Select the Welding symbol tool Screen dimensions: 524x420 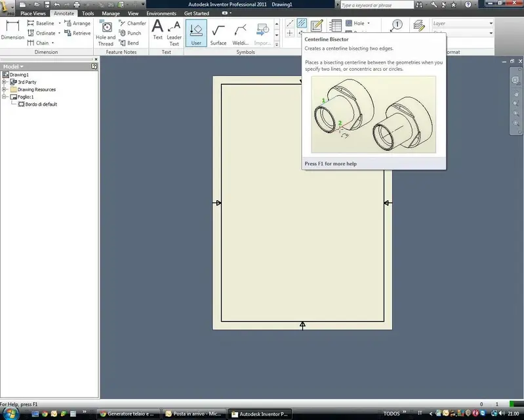click(241, 33)
